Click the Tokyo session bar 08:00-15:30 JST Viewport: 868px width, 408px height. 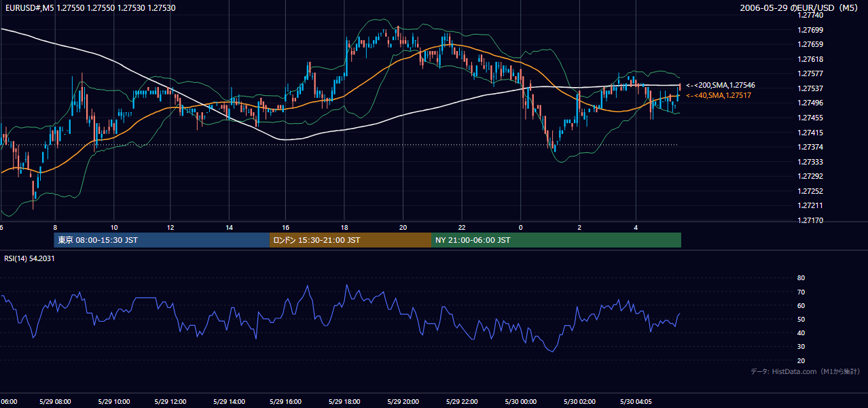point(162,240)
